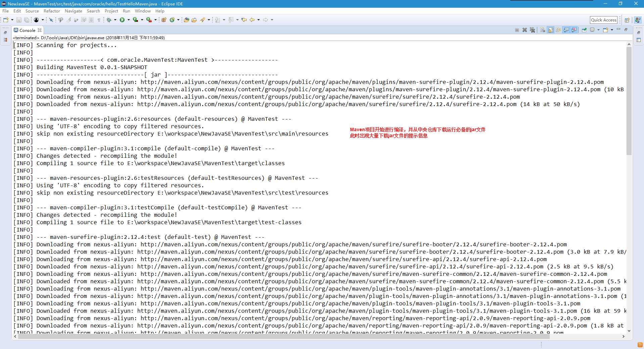644x349 pixels.
Task: Open the Open Console dropdown arrow
Action: click(612, 30)
